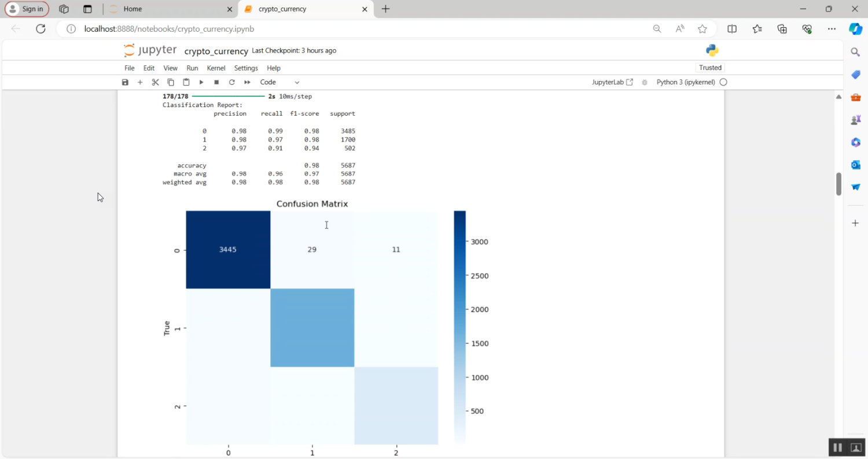Open the Kernel menu
The image size is (868, 459).
pyautogui.click(x=216, y=68)
